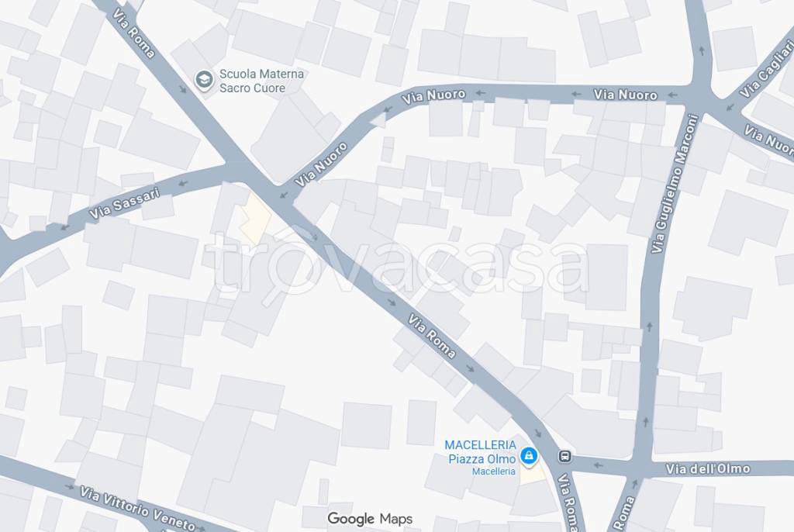Select the Via Guglielmo Marconi street label
Image resolution: width=794 pixels, height=532 pixels.
pos(675,184)
